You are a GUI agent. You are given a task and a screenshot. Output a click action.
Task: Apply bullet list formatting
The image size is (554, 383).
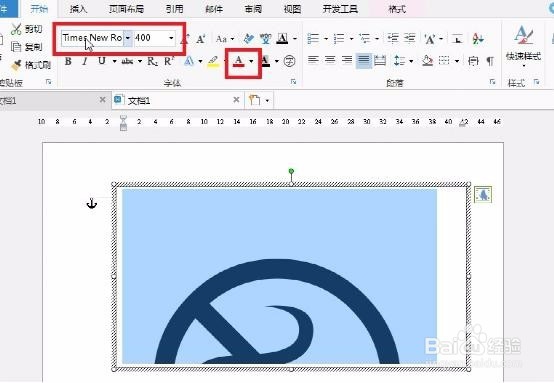[x=313, y=38]
